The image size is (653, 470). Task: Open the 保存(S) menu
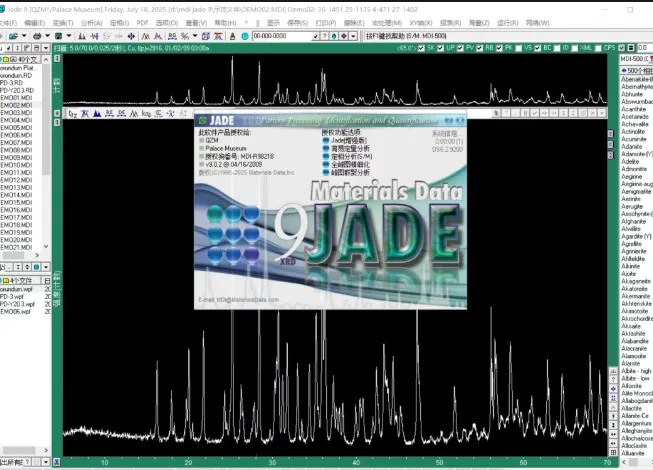(x=297, y=23)
